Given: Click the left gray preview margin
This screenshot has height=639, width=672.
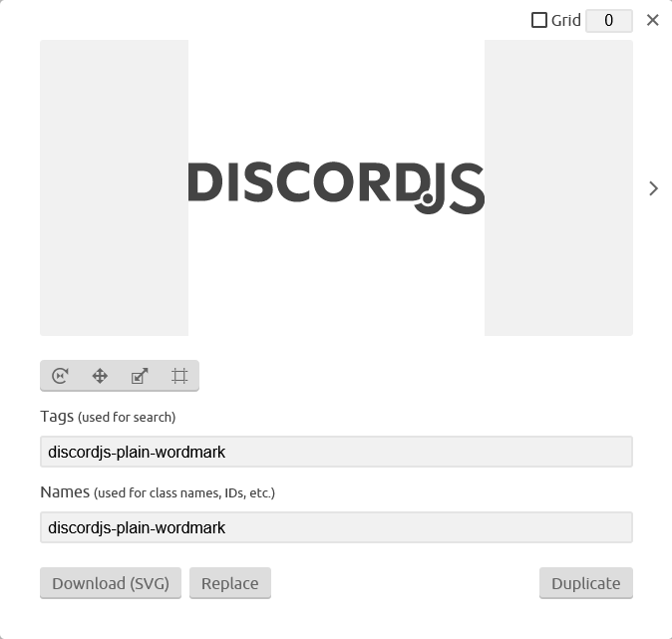Looking at the screenshot, I should click(114, 187).
